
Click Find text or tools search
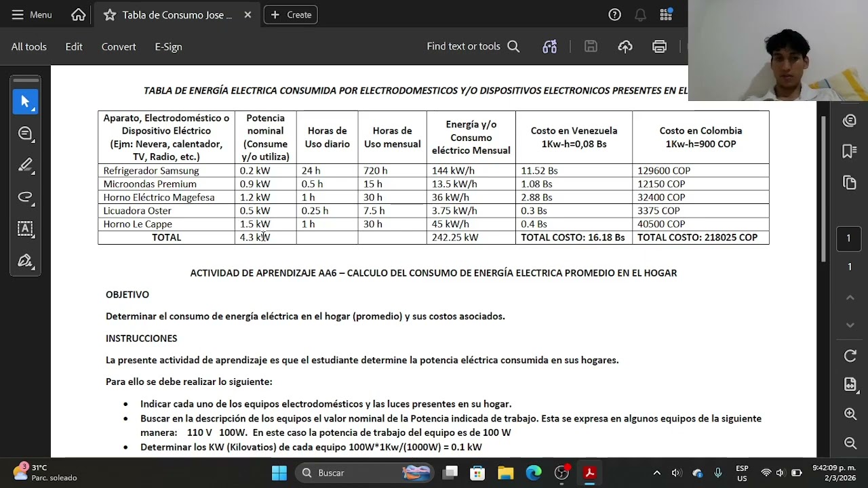pos(473,46)
